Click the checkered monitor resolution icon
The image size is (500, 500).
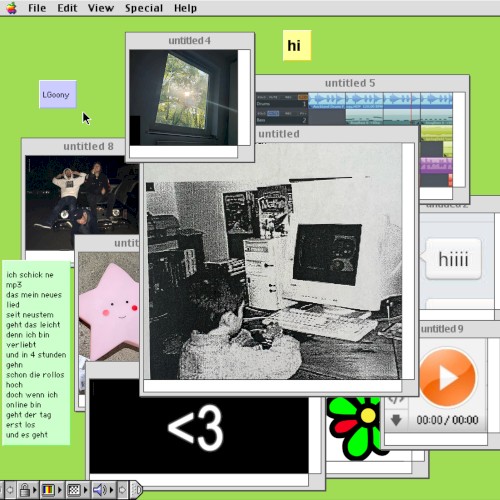[74, 490]
